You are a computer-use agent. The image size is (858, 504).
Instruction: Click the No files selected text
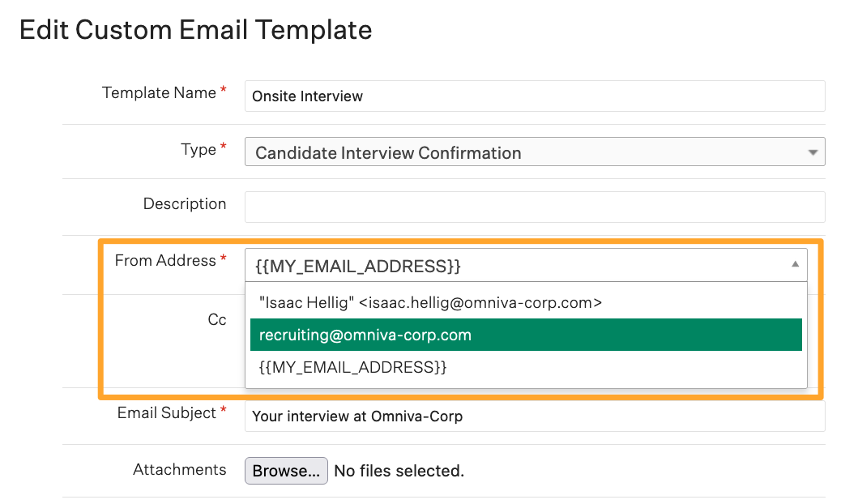[397, 471]
